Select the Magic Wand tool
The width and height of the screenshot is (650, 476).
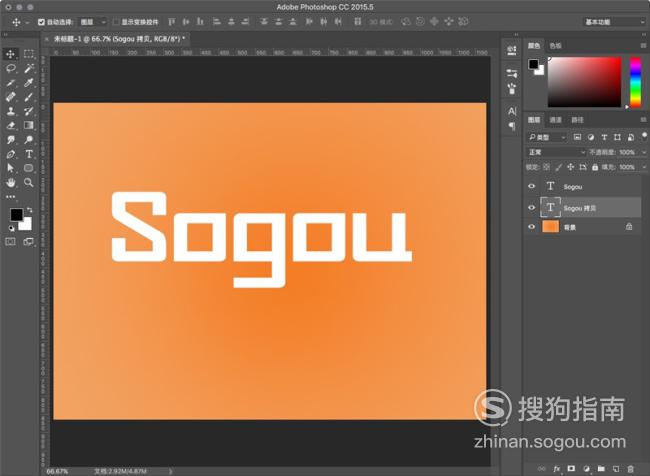coord(29,68)
